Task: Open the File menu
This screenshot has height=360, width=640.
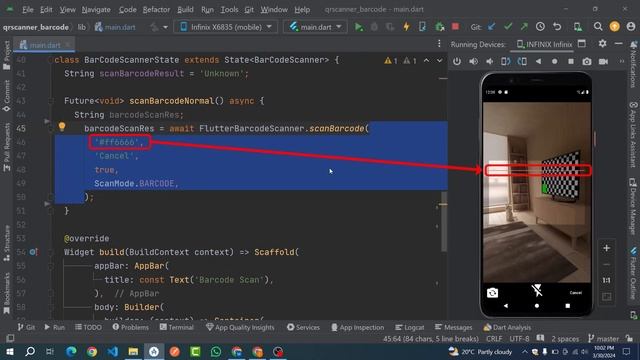Action: [28, 9]
